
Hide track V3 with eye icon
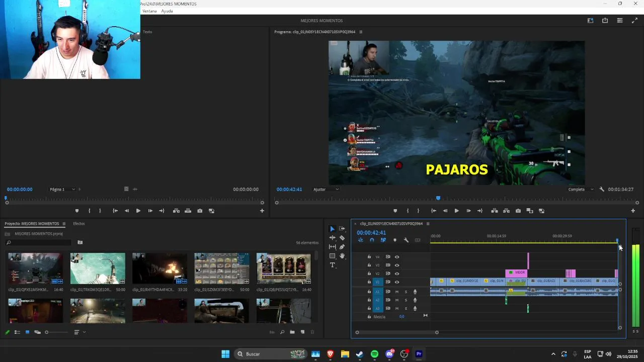pos(397,265)
